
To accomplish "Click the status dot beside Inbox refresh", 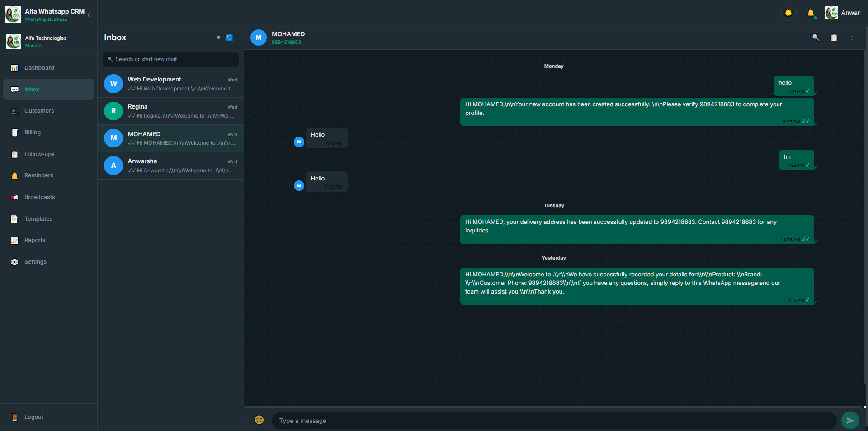I will 218,38.
